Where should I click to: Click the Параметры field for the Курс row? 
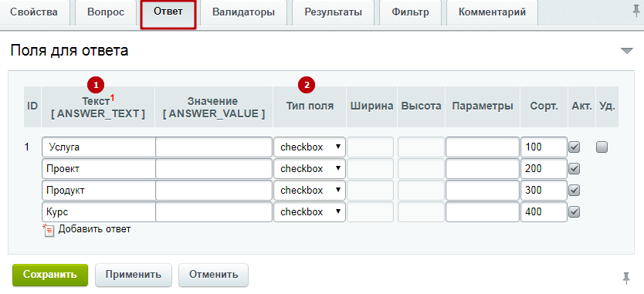pyautogui.click(x=483, y=212)
